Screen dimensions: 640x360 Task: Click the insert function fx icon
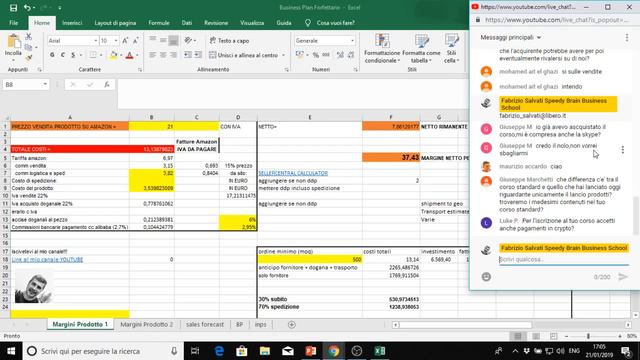[x=107, y=84]
